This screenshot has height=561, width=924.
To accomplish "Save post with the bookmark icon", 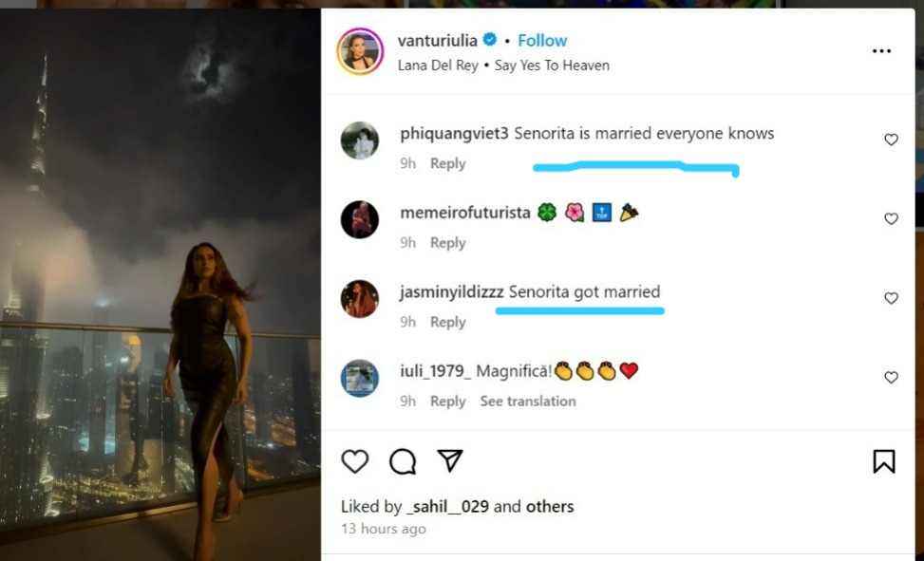I will (883, 461).
